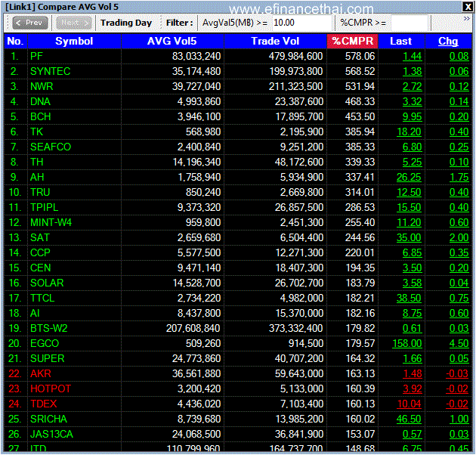Click row number 13.

(15, 238)
